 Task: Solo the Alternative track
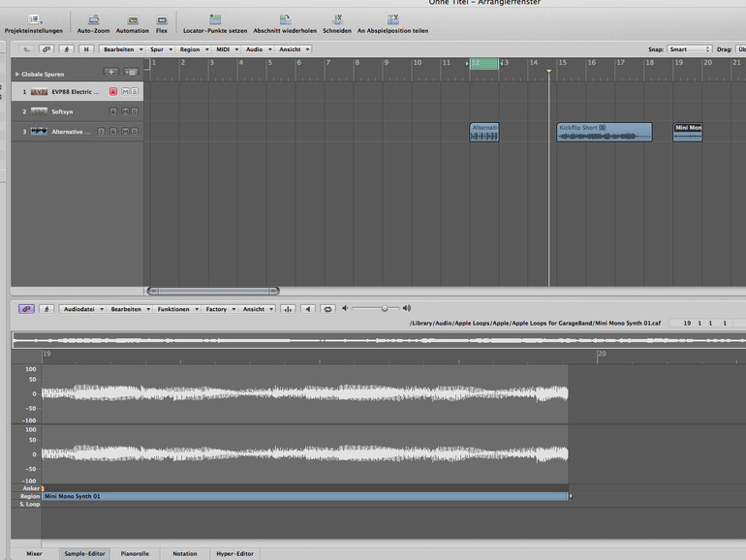click(135, 132)
